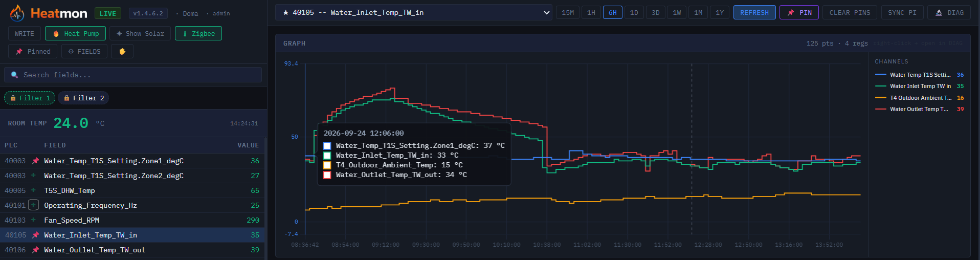This screenshot has width=980, height=260.
Task: Click the search magnifier icon
Action: click(x=14, y=75)
